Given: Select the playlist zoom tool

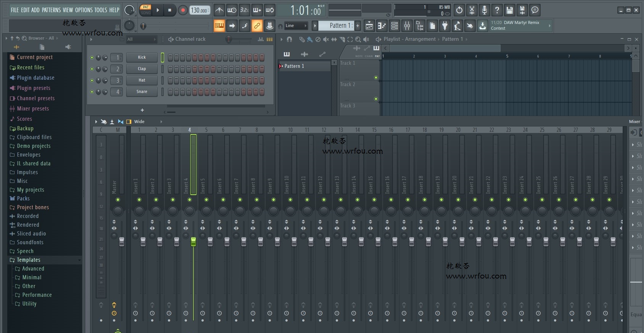Looking at the screenshot, I should 358,39.
